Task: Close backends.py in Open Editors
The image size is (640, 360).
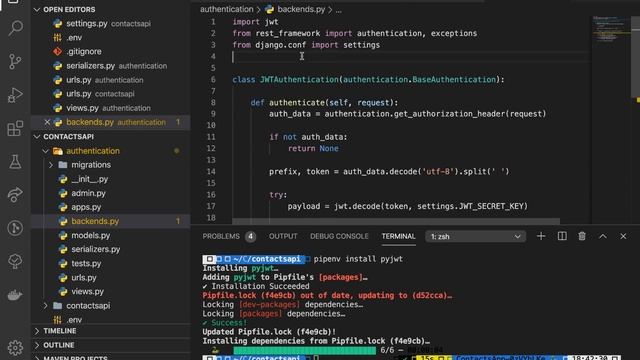Action: point(47,122)
